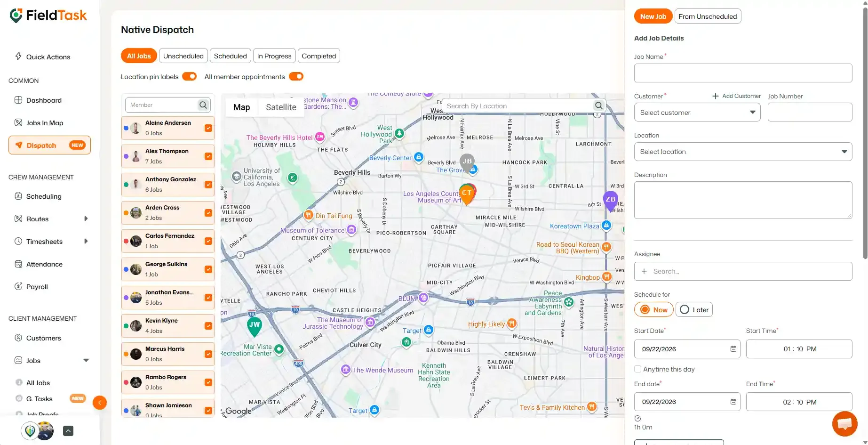Open the End Time picker
The width and height of the screenshot is (868, 445).
(x=799, y=402)
